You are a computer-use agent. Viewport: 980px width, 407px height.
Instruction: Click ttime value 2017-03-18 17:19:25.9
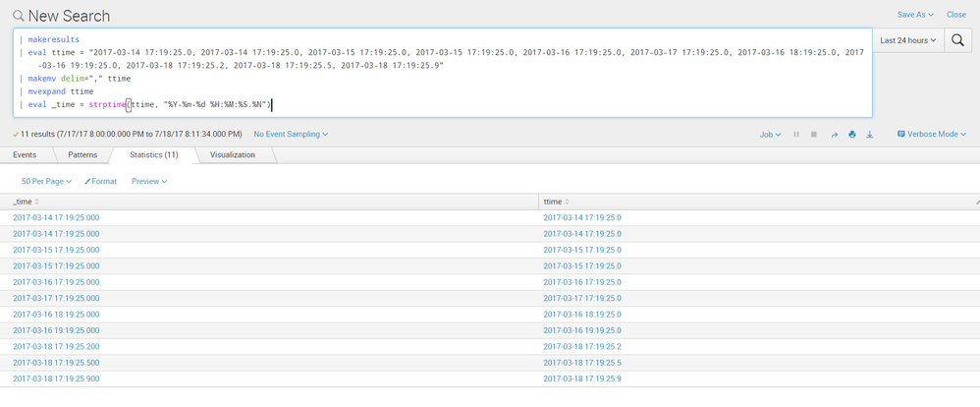(582, 378)
